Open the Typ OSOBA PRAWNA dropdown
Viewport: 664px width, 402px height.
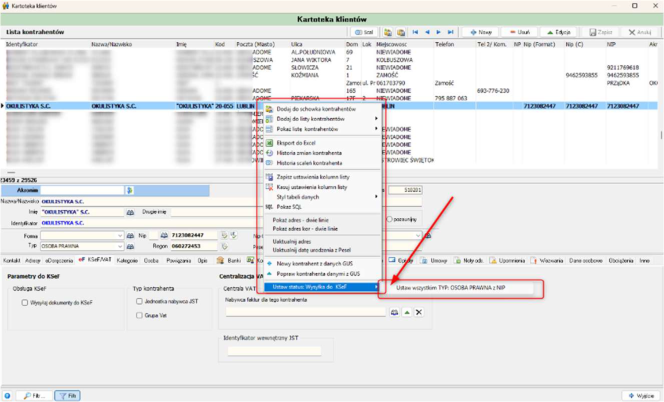click(82, 246)
